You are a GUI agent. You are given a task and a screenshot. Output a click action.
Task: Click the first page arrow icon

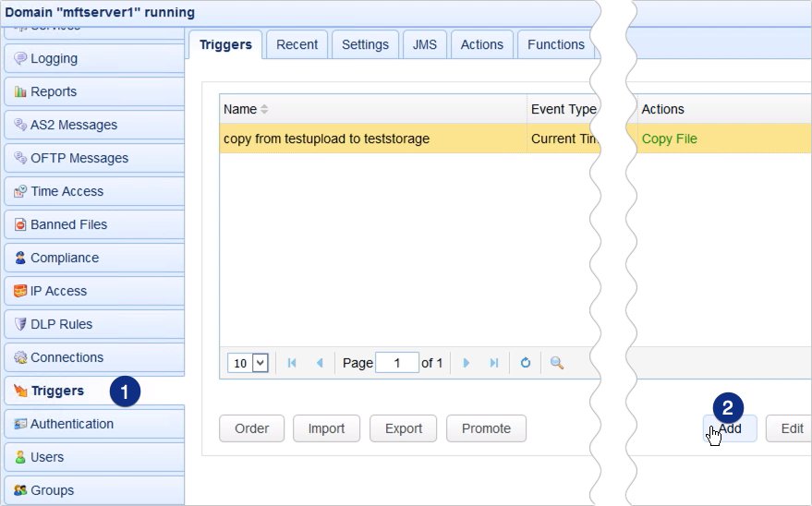293,363
